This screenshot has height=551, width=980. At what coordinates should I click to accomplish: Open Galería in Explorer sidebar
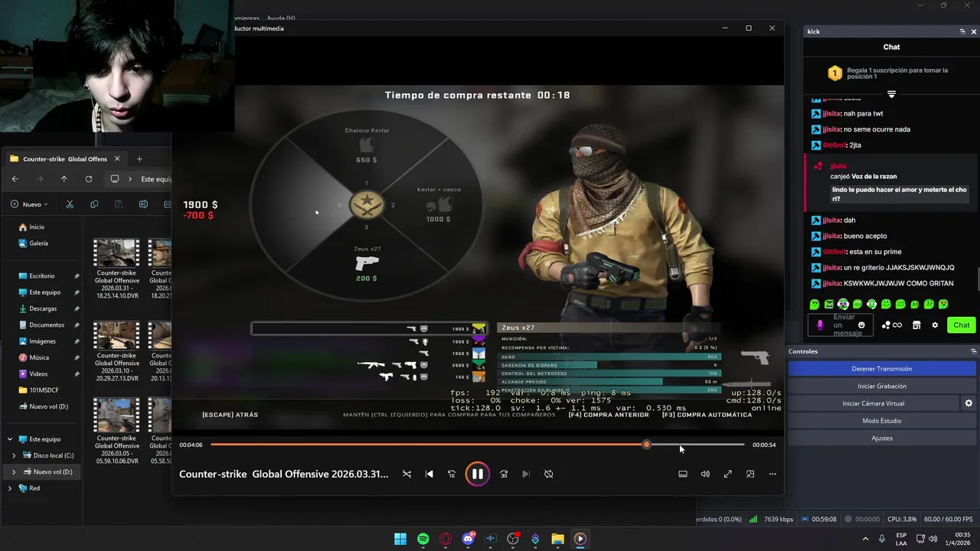point(38,243)
